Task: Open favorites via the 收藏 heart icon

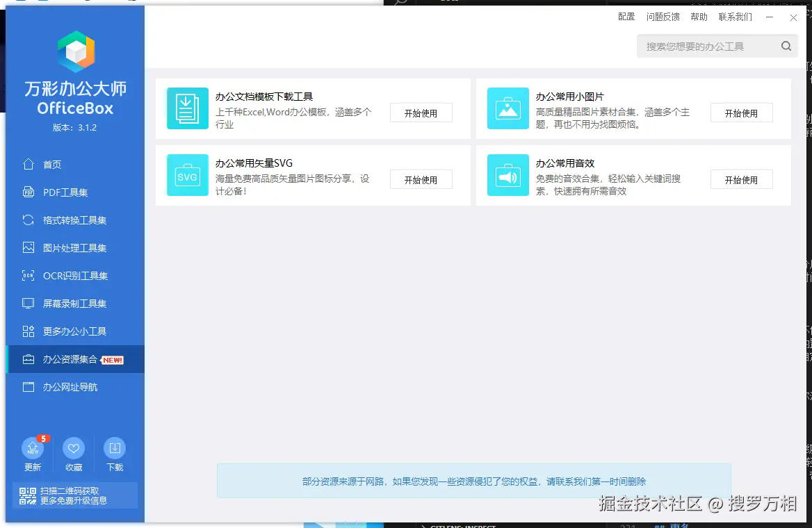Action: (74, 448)
